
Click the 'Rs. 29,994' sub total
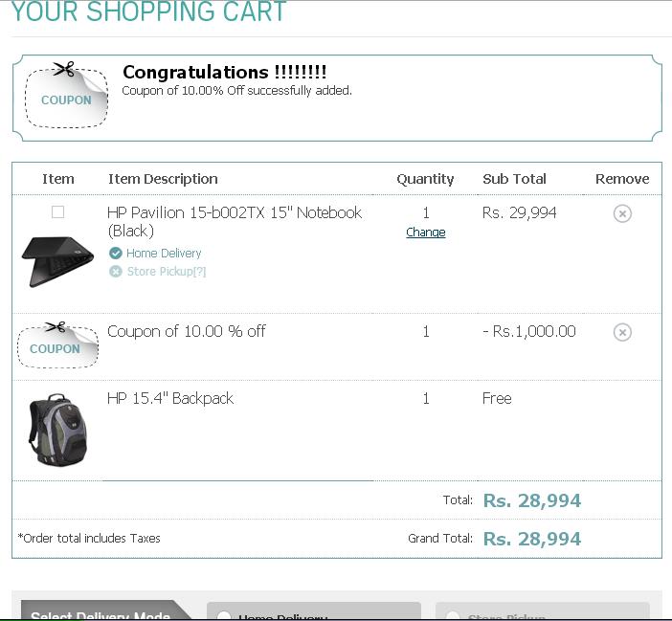coord(520,212)
